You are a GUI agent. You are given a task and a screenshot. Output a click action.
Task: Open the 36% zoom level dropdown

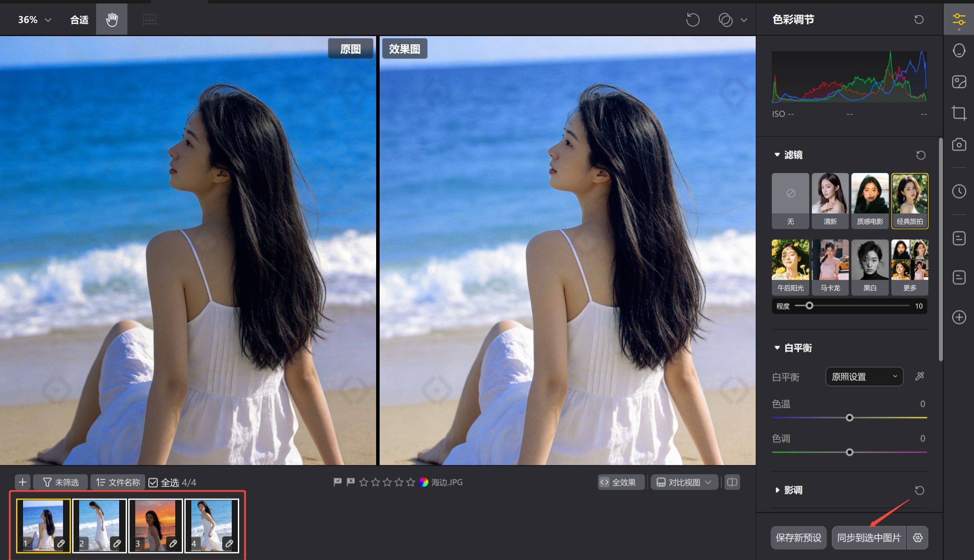[34, 20]
